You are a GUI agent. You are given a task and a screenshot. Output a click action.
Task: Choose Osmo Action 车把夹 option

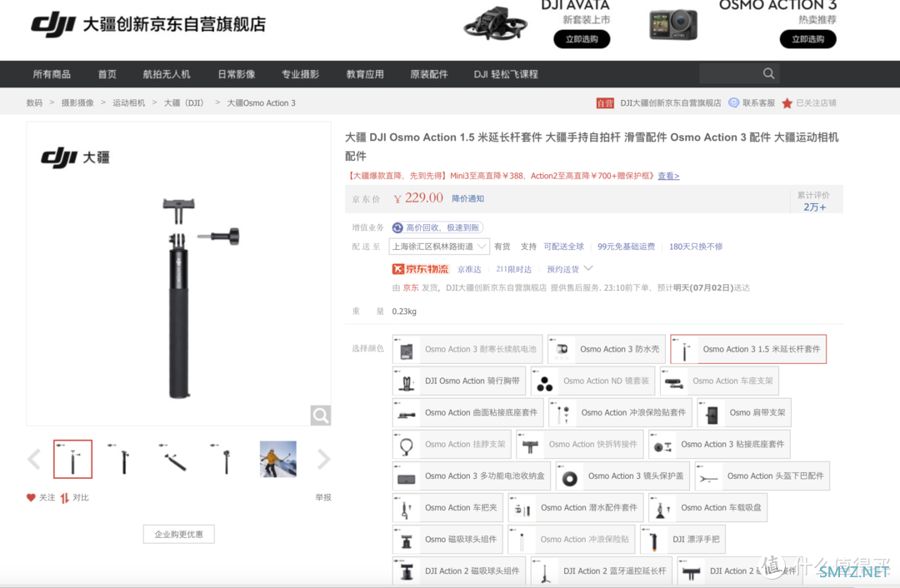[x=447, y=508]
